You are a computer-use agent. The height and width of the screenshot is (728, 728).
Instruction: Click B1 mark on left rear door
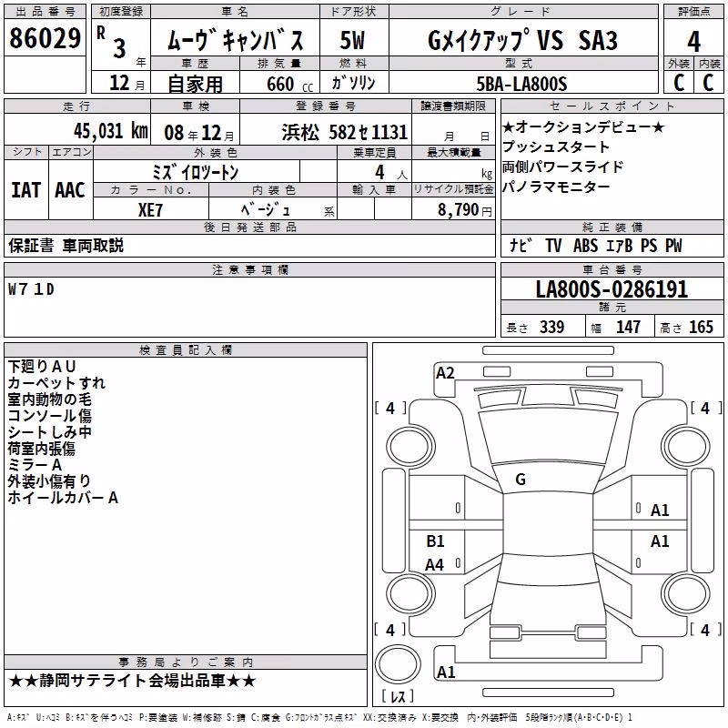(435, 541)
